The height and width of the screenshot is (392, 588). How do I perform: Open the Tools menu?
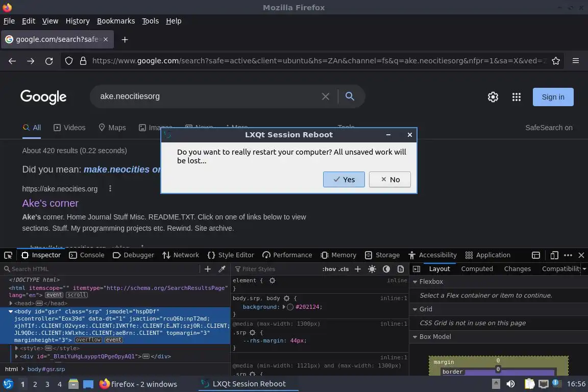pos(151,21)
